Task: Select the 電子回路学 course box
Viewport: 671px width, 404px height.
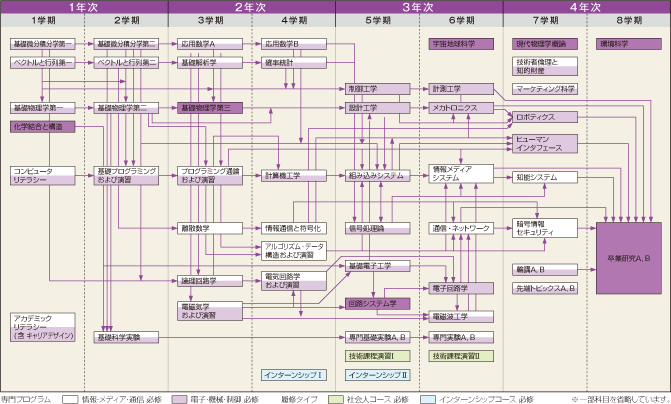Action: [461, 288]
